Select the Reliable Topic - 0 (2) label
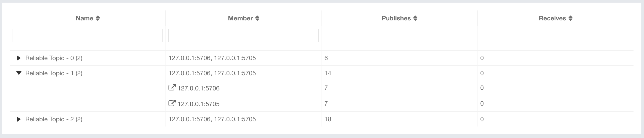This screenshot has height=138, width=644. [54, 58]
